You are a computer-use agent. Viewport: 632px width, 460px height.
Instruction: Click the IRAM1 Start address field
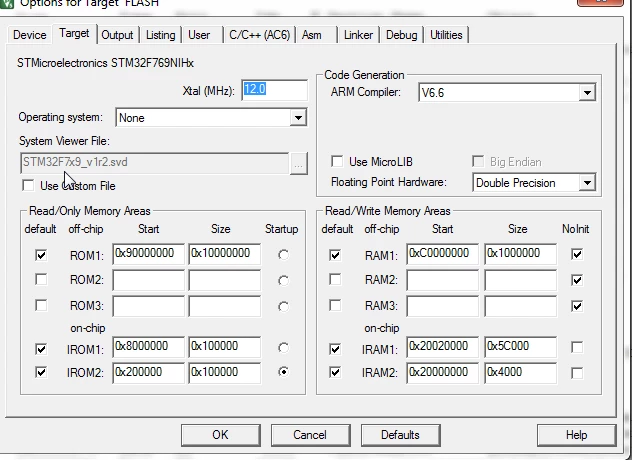[x=443, y=347]
